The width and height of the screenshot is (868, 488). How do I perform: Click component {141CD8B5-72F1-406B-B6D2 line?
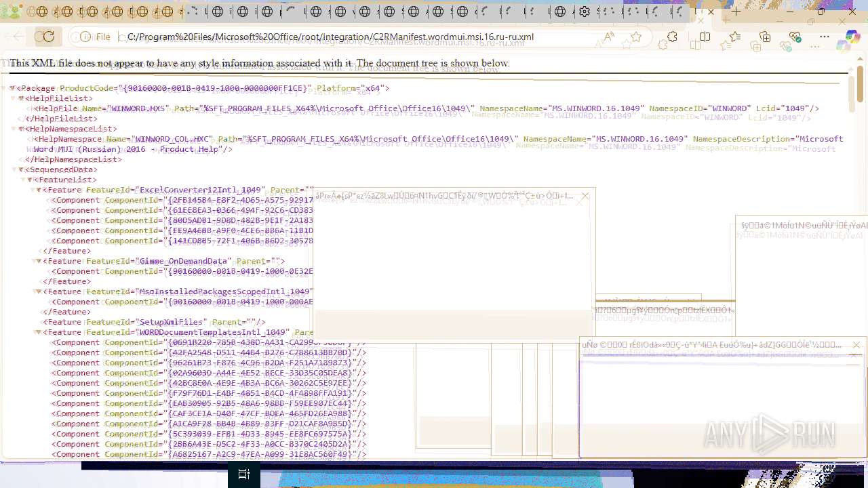pos(182,241)
